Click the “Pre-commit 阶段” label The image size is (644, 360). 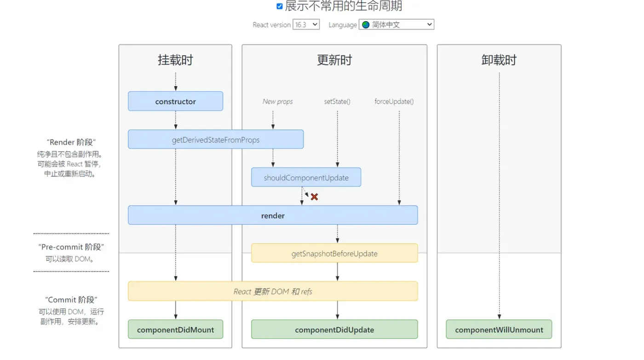point(71,247)
